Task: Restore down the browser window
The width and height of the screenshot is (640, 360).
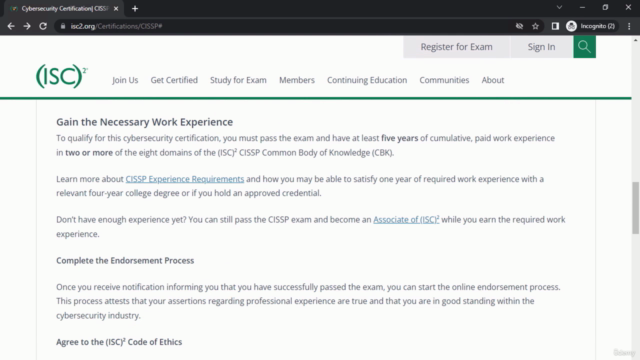Action: tap(605, 7)
